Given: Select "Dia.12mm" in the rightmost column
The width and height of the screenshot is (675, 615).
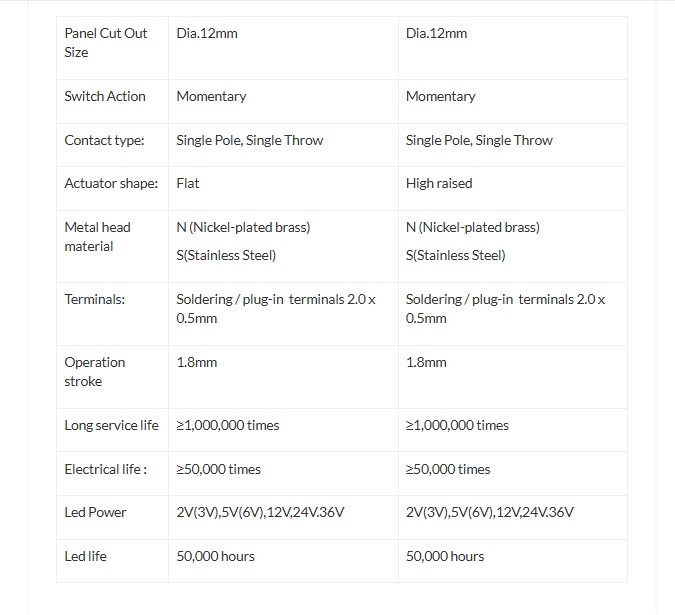Looking at the screenshot, I should click(x=436, y=34).
